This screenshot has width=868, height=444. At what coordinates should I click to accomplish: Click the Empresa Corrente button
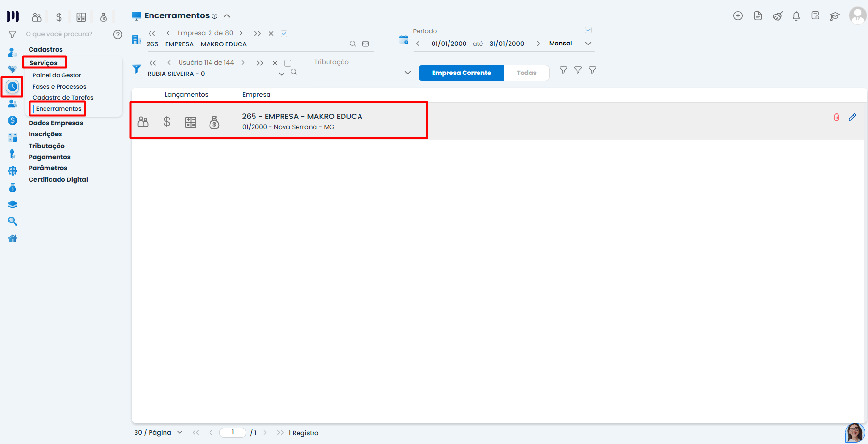pyautogui.click(x=461, y=73)
